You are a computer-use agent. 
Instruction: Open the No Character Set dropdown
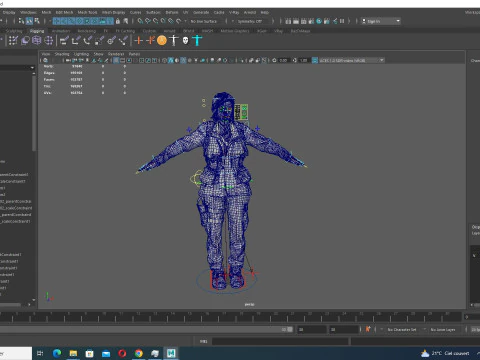[x=403, y=329]
